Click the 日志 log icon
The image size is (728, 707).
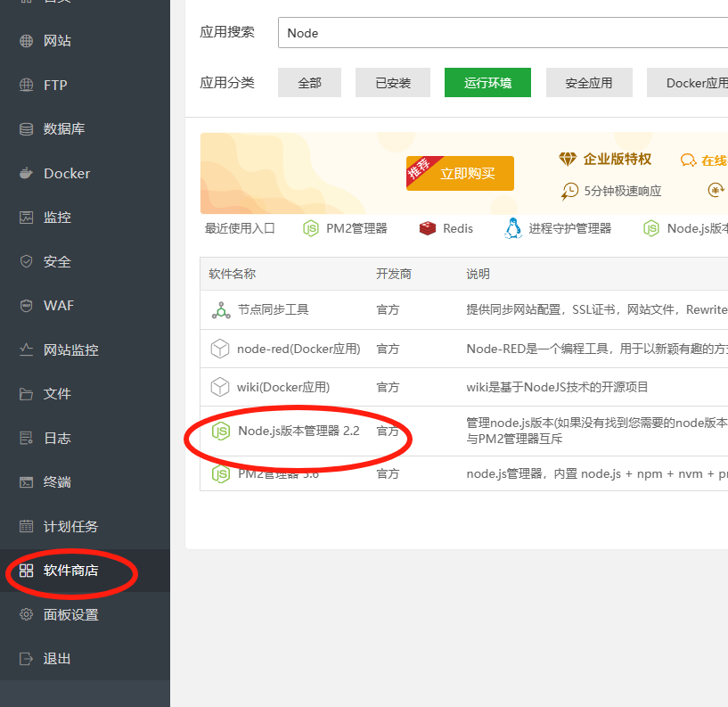27,438
